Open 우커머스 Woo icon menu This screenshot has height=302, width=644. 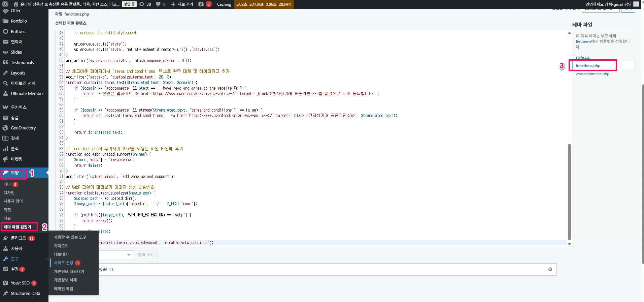(x=5, y=107)
